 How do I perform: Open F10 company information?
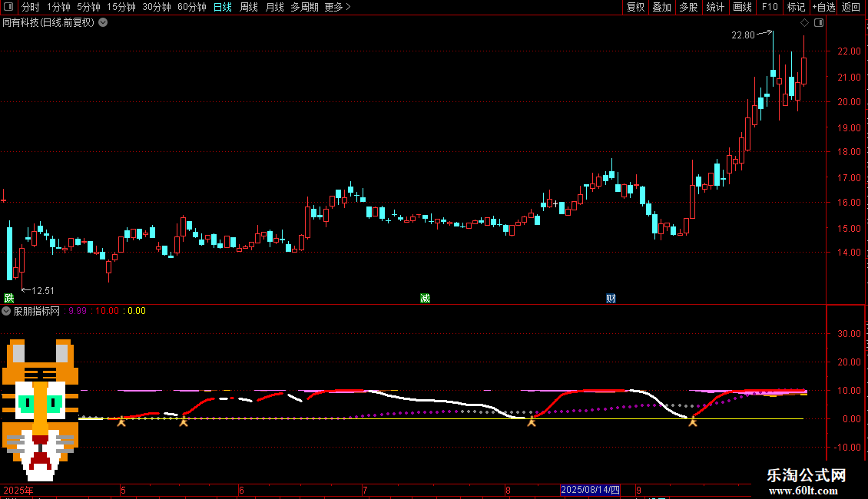770,7
